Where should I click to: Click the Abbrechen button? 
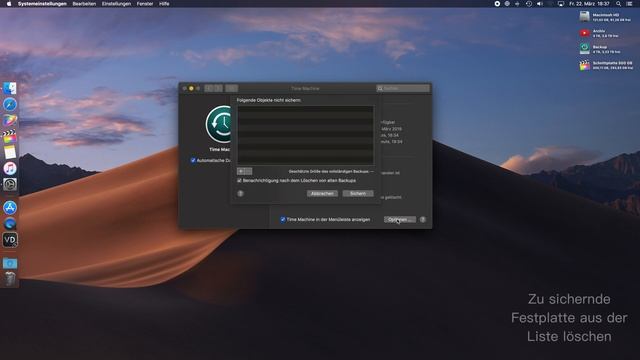click(322, 193)
